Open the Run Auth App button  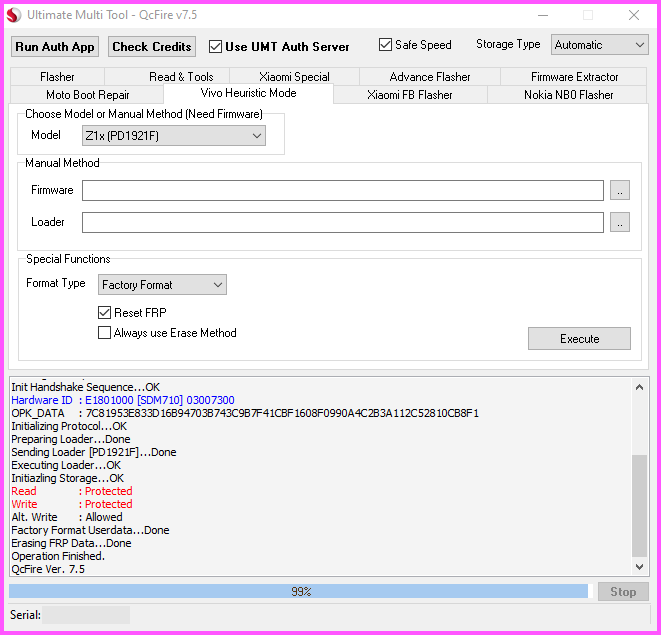[x=55, y=46]
